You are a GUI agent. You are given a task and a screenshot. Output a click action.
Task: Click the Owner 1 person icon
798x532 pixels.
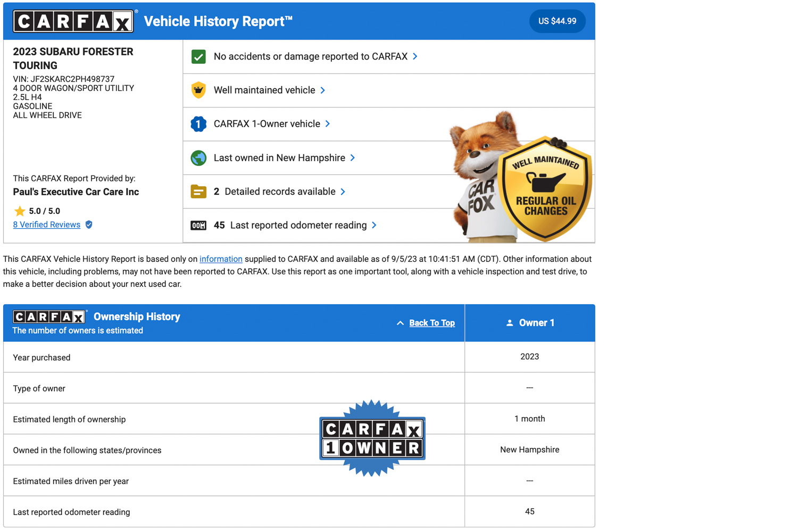[x=510, y=323]
